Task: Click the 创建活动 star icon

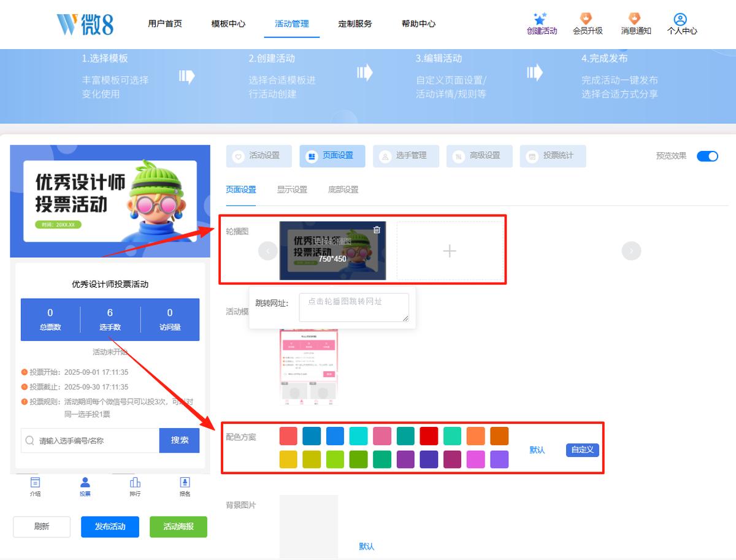Action: pos(540,19)
